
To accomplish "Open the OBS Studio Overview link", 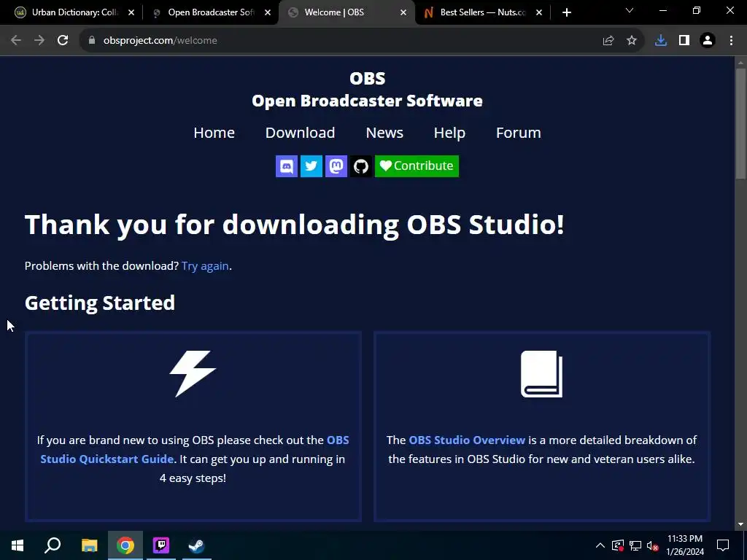I will click(x=467, y=440).
